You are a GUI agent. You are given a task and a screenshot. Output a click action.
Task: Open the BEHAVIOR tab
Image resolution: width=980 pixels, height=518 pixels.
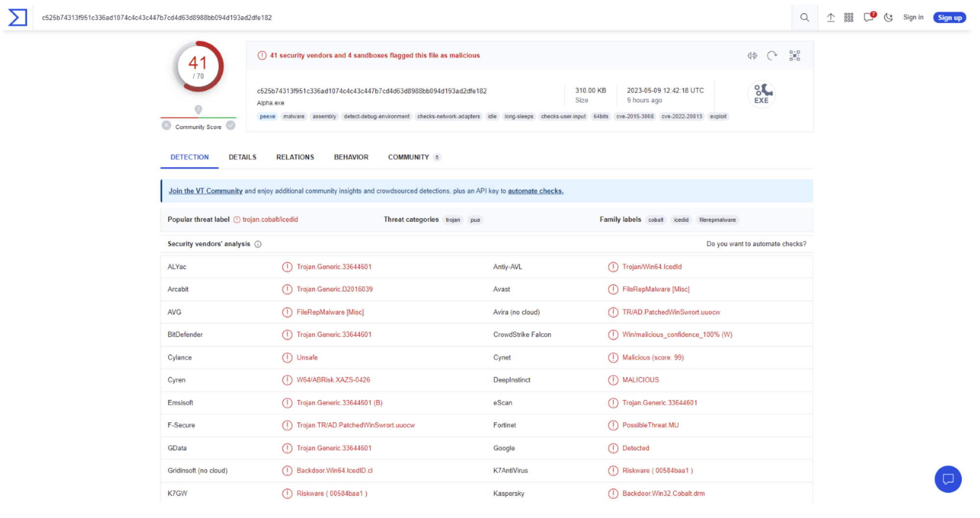point(351,157)
